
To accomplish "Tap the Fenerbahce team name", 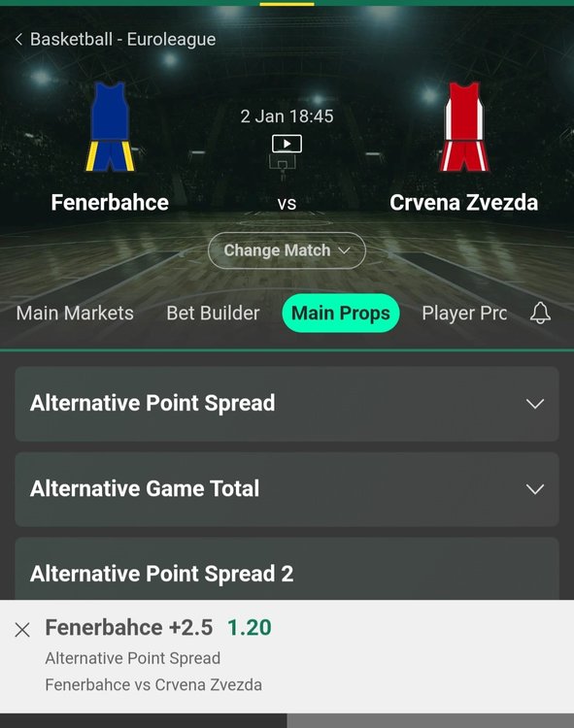I will [x=110, y=203].
